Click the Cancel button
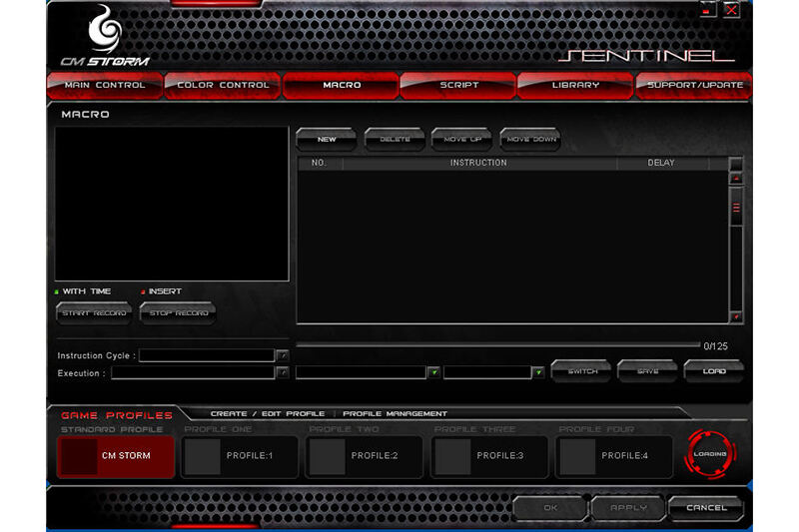This screenshot has width=799, height=532. [x=706, y=508]
